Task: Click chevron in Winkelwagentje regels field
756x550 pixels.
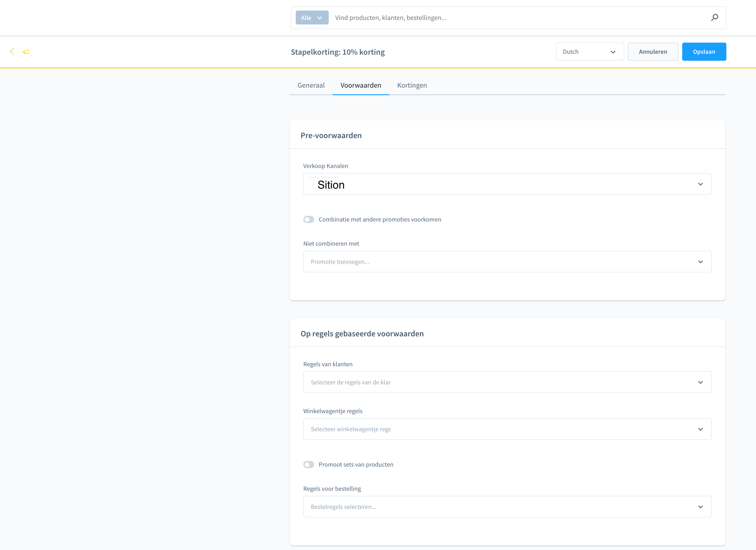Action: (700, 429)
